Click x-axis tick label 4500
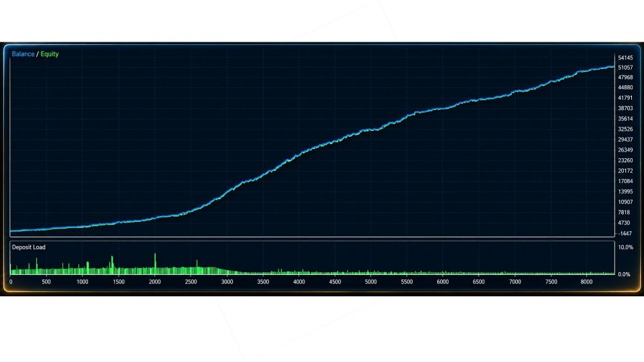Viewport: 644px width, 362px height. [335, 282]
